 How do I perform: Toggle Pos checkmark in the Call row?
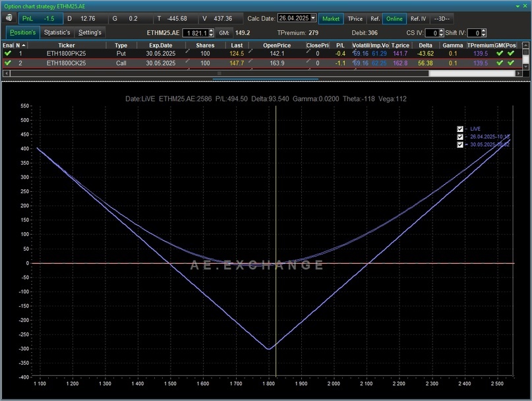(x=511, y=63)
